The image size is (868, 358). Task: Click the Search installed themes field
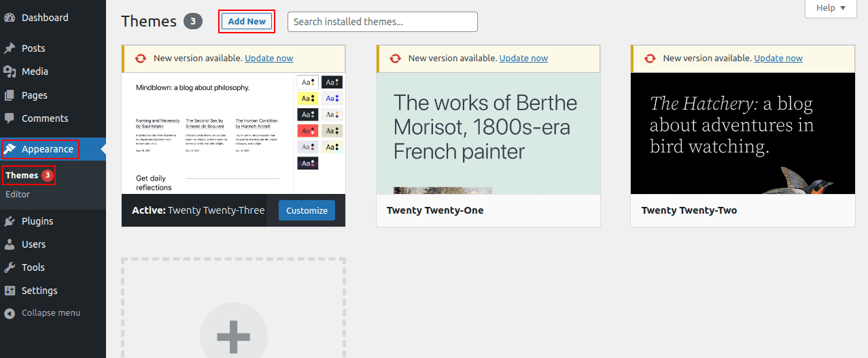[382, 22]
